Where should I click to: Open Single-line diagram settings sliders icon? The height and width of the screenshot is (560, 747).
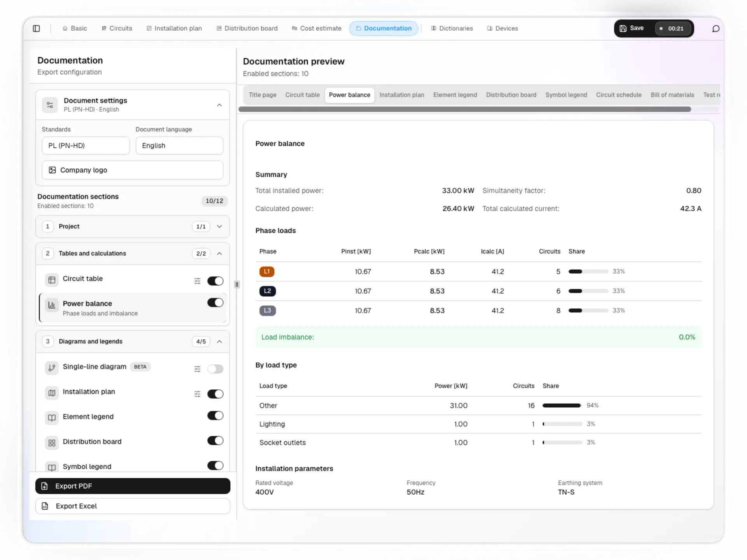197,369
